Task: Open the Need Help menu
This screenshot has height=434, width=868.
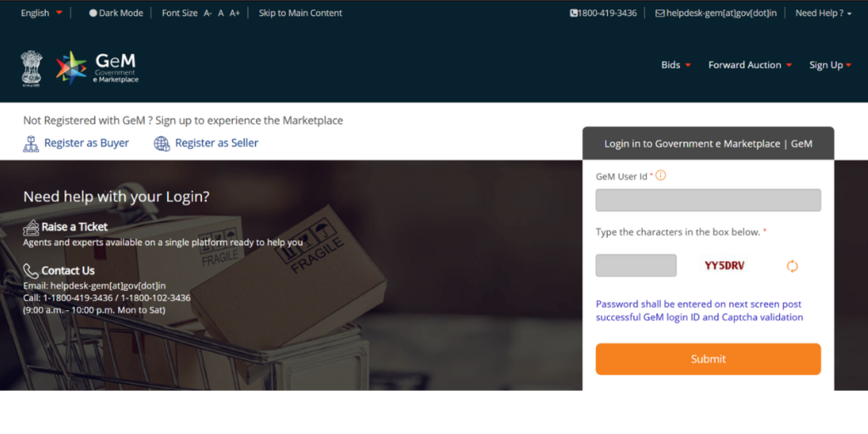Action: pyautogui.click(x=823, y=13)
